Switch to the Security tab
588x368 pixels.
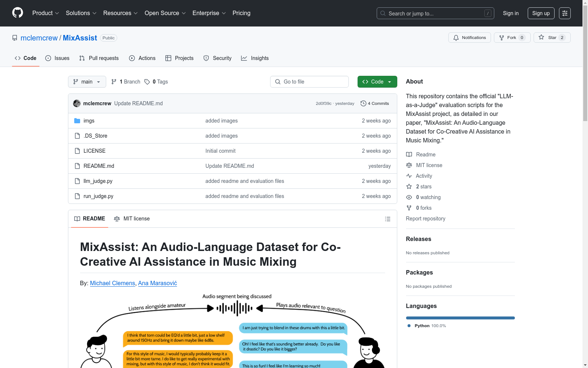pos(218,58)
